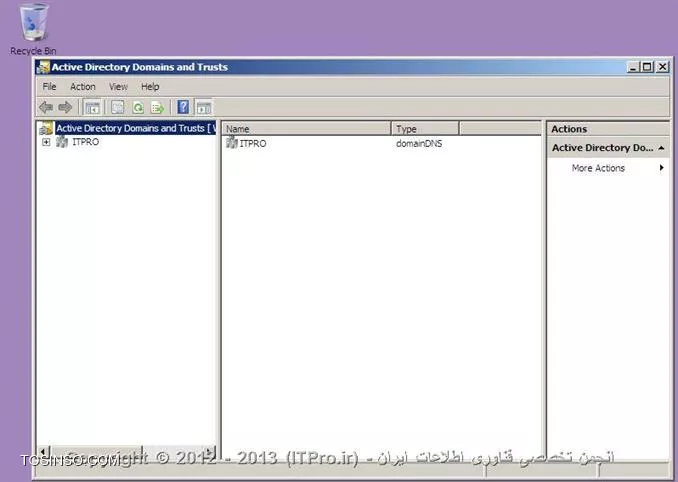Collapse the Active Directory Do... actions section
This screenshot has height=482, width=678.
(x=662, y=148)
